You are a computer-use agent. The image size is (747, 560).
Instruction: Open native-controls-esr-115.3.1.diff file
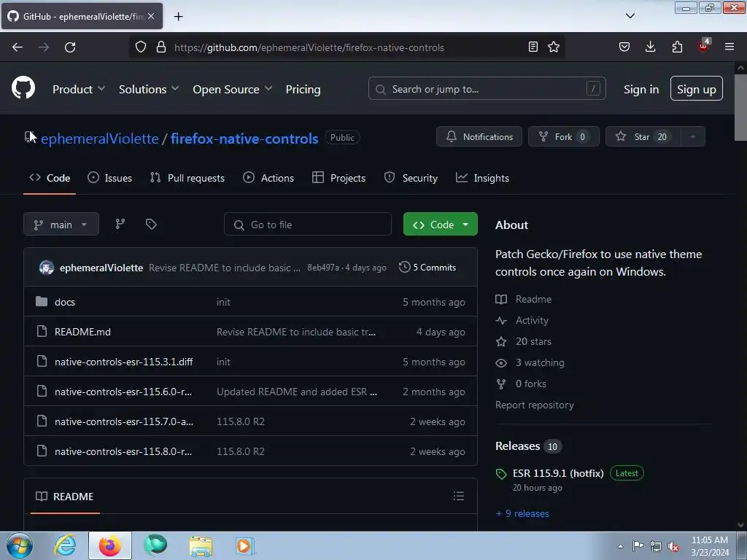point(124,362)
